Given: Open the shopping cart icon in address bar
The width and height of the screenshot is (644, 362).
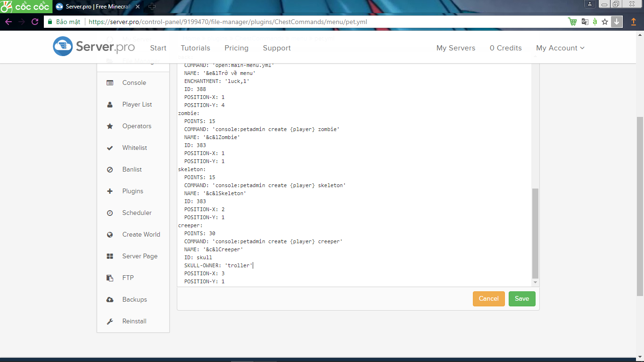Looking at the screenshot, I should point(572,22).
